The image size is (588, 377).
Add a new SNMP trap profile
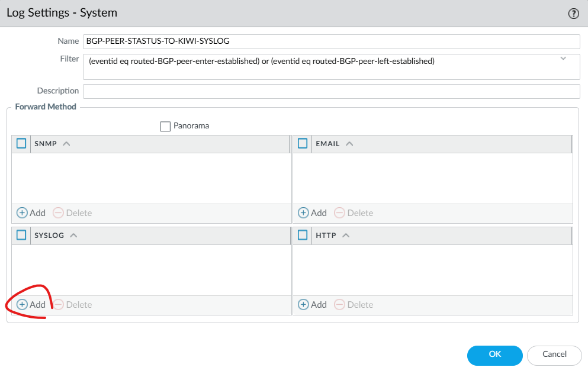[31, 213]
